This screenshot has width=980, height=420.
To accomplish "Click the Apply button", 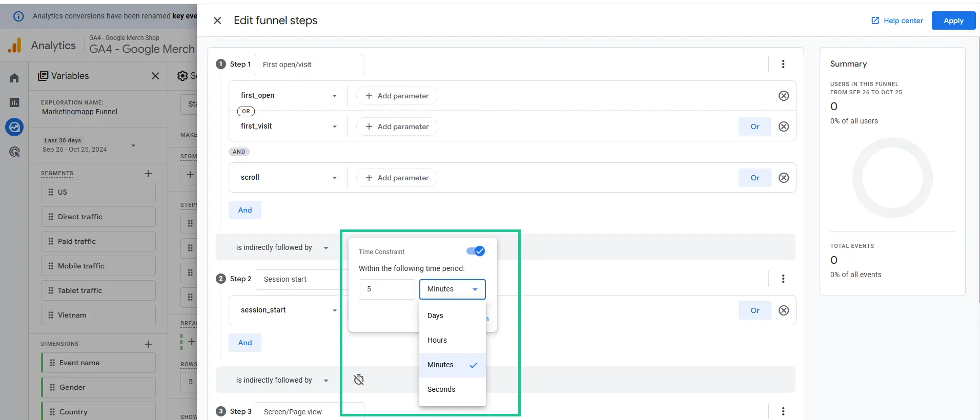I will (953, 20).
